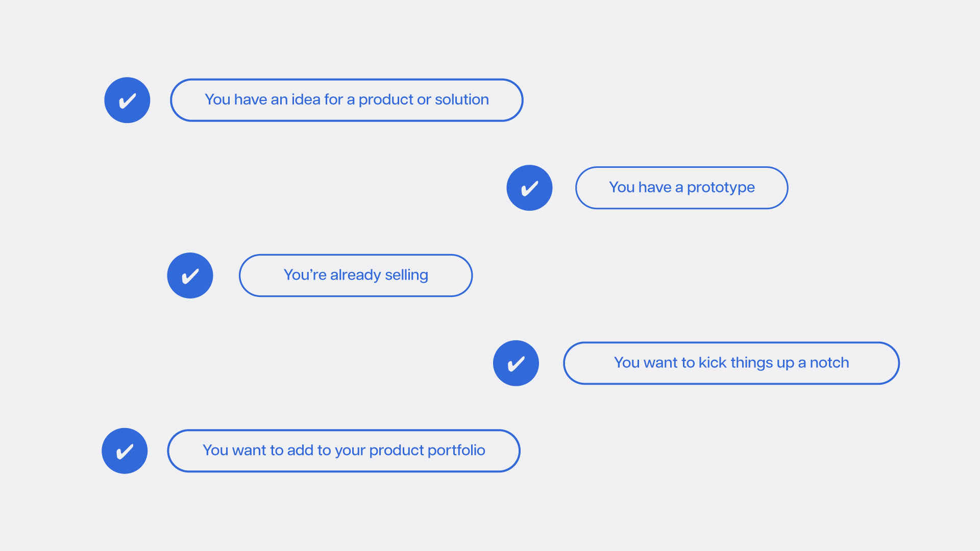Screen dimensions: 980x551
Task: Select the tick icon in the portfolio row
Action: coord(125,451)
